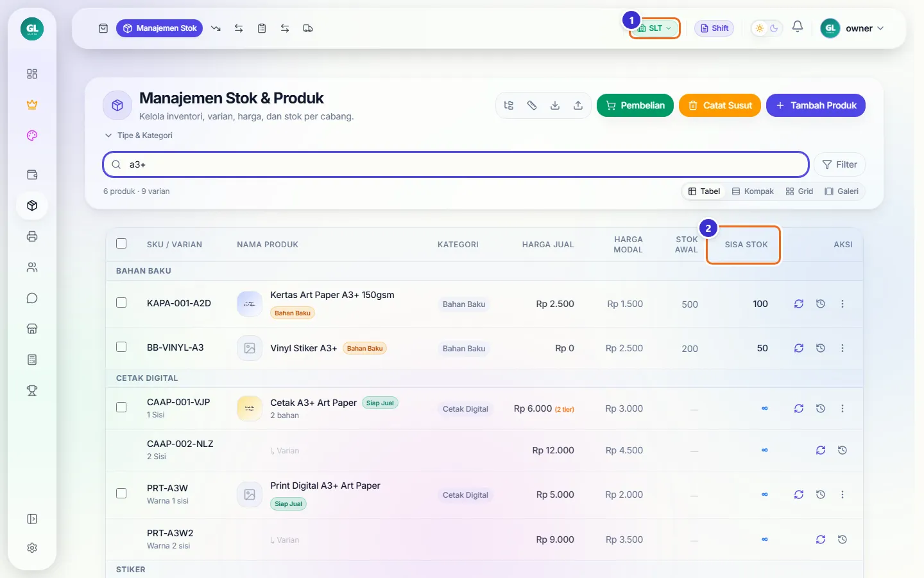Click the delivery truck icon in top bar

(308, 28)
